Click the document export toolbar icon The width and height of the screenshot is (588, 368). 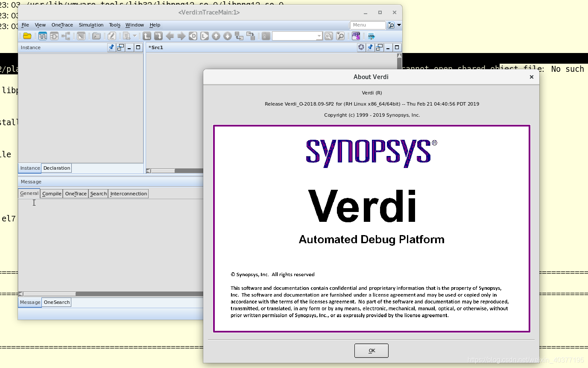point(127,36)
